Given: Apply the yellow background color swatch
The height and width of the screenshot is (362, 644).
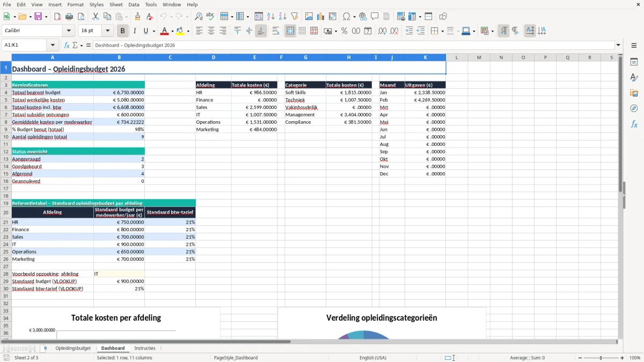Looking at the screenshot, I should 180,31.
